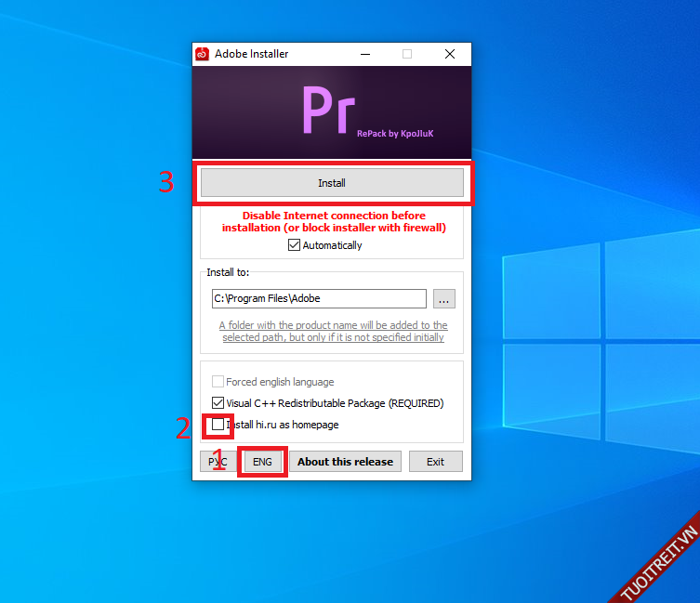
Task: Click the Install to path field
Action: pos(319,298)
